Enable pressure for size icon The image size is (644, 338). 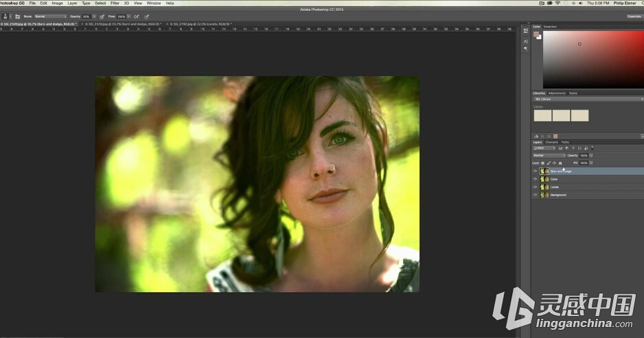(147, 16)
